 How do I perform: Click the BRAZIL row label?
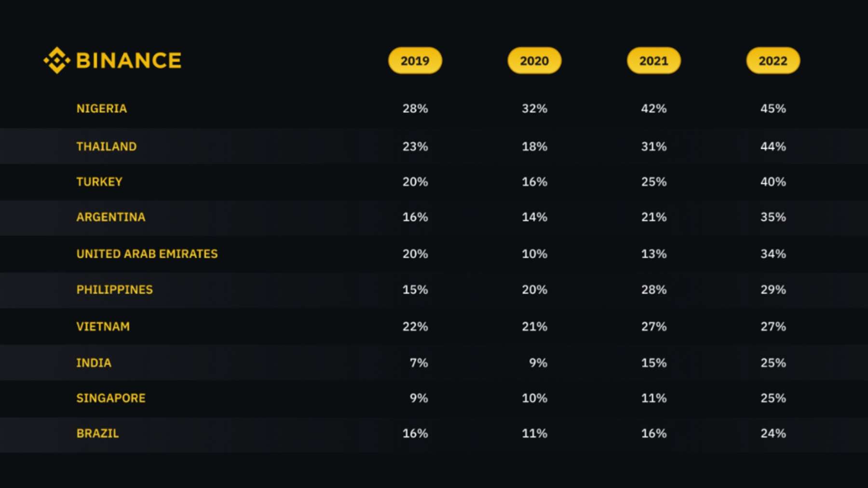(x=98, y=434)
